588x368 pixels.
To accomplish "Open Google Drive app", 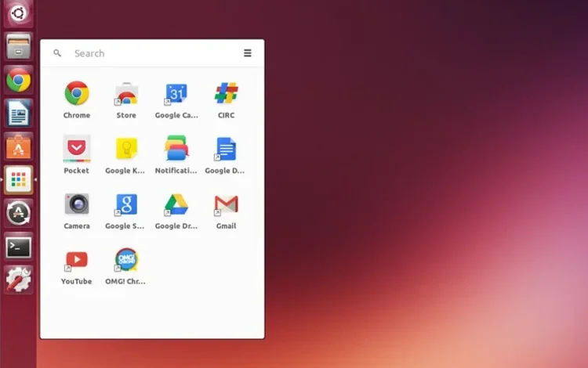I will point(176,204).
